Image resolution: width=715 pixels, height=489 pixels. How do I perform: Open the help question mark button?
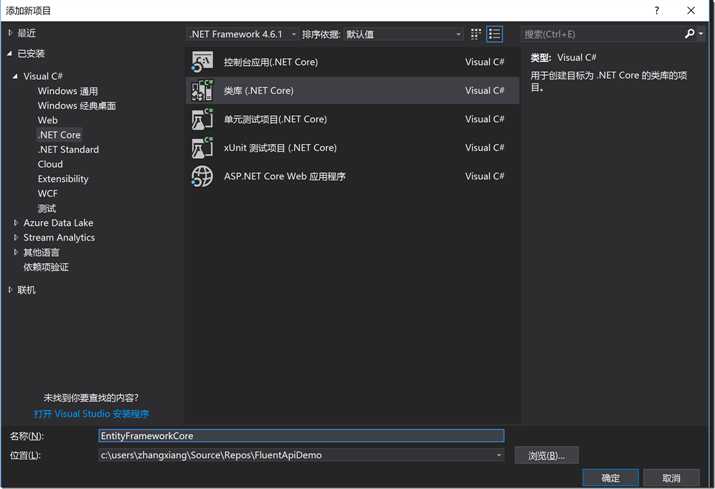tap(657, 10)
